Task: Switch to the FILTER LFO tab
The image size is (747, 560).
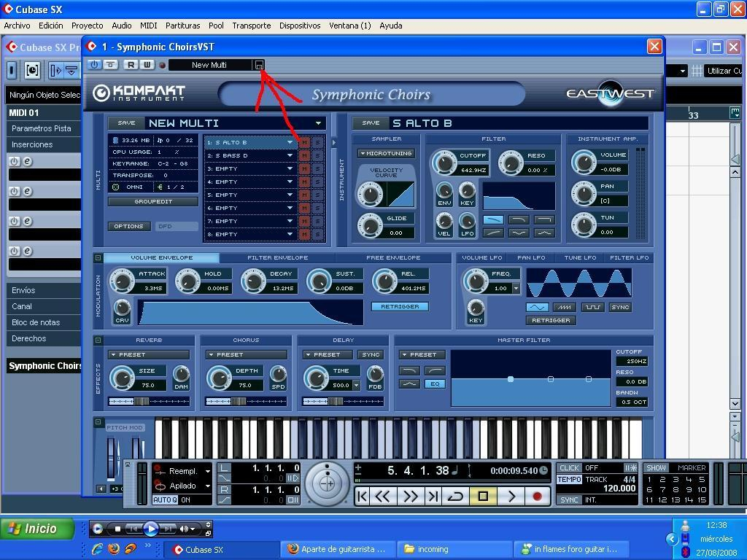Action: [629, 257]
